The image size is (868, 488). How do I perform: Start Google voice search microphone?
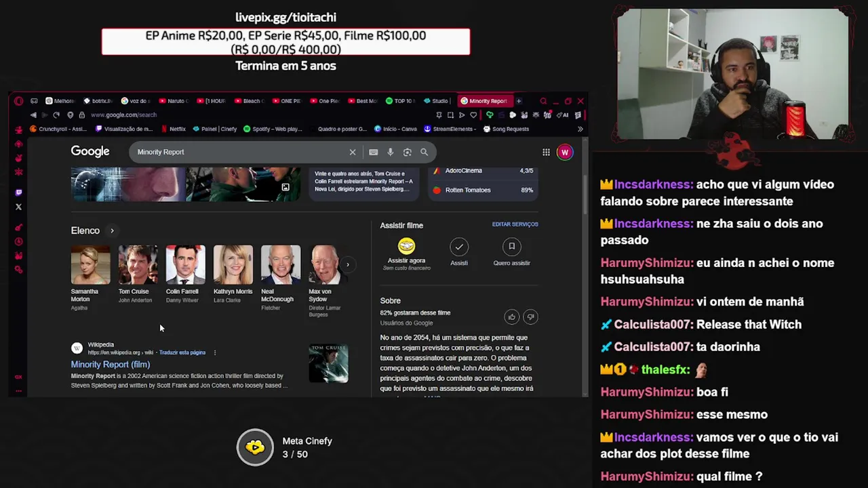pyautogui.click(x=390, y=152)
